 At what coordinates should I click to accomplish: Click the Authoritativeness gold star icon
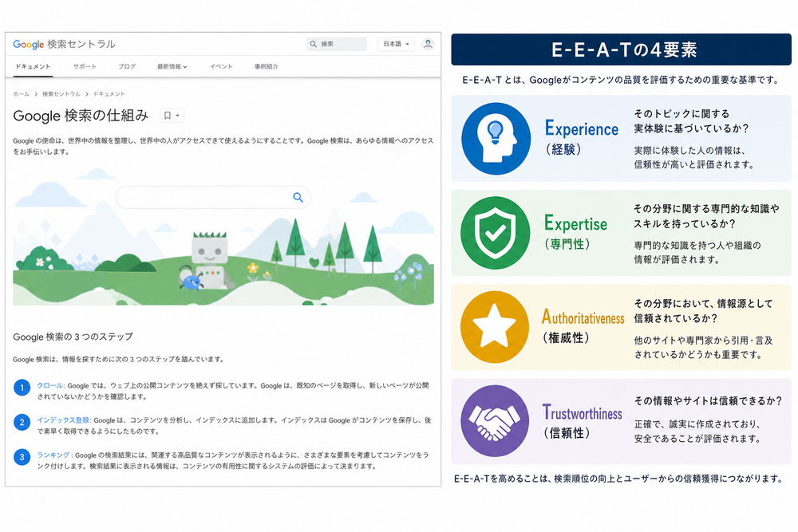(495, 327)
